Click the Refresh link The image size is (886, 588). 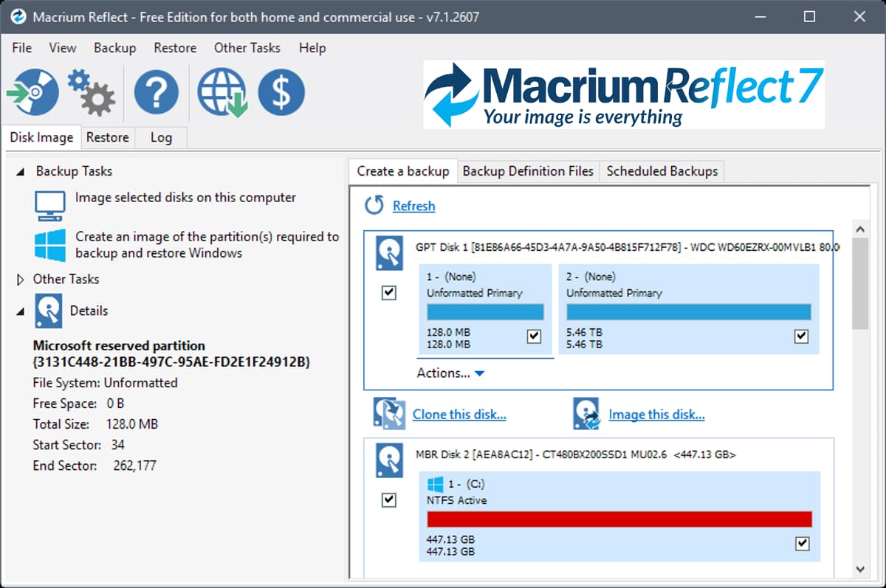tap(413, 206)
